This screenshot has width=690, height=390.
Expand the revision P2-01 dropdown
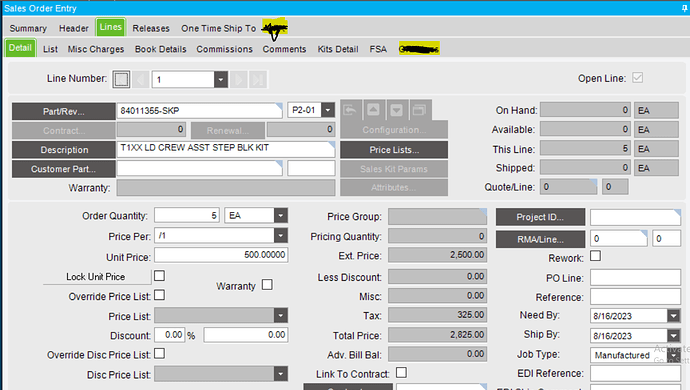pos(328,110)
